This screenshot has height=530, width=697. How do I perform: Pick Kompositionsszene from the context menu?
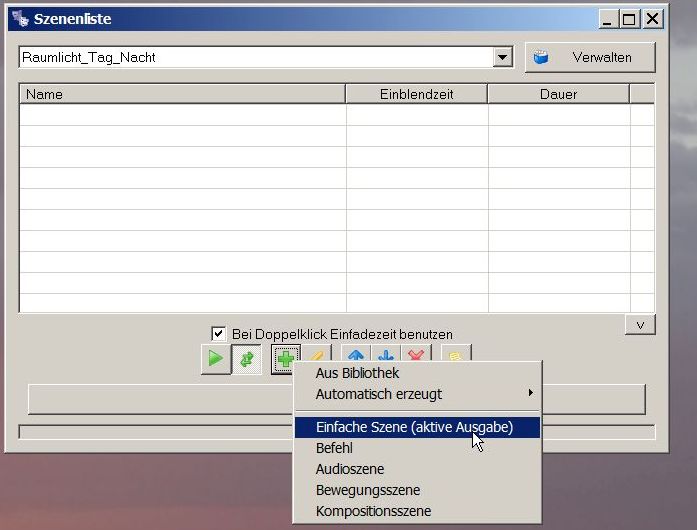click(373, 511)
